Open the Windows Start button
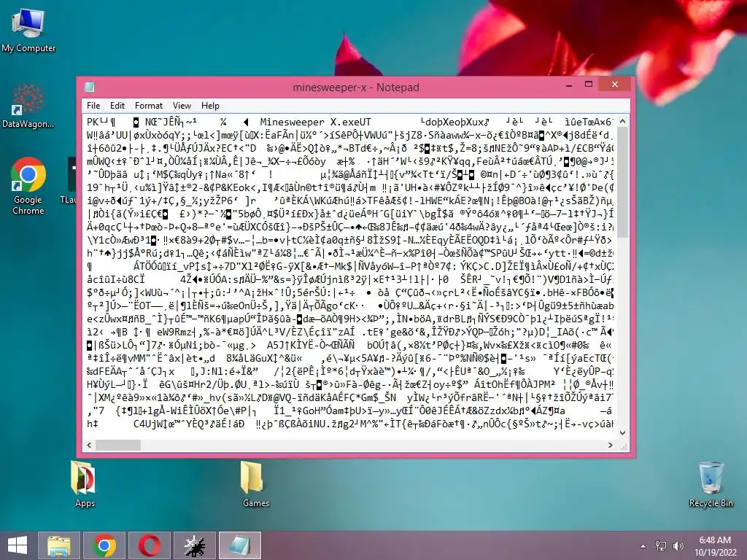This screenshot has height=560, width=747. [x=18, y=545]
